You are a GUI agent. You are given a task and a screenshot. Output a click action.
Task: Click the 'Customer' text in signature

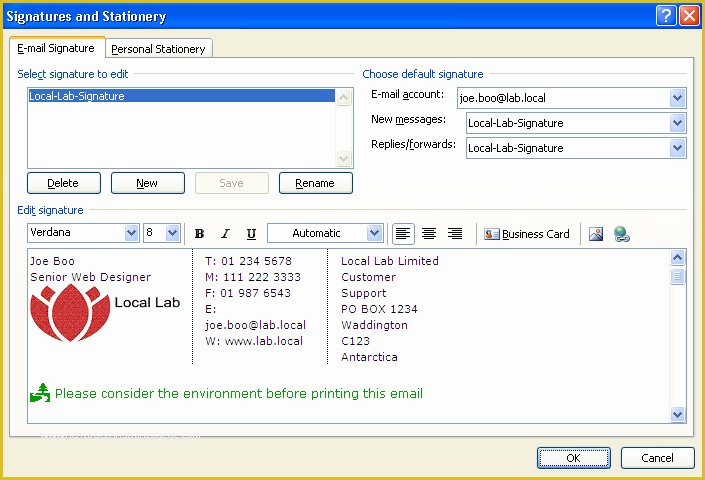pyautogui.click(x=368, y=277)
